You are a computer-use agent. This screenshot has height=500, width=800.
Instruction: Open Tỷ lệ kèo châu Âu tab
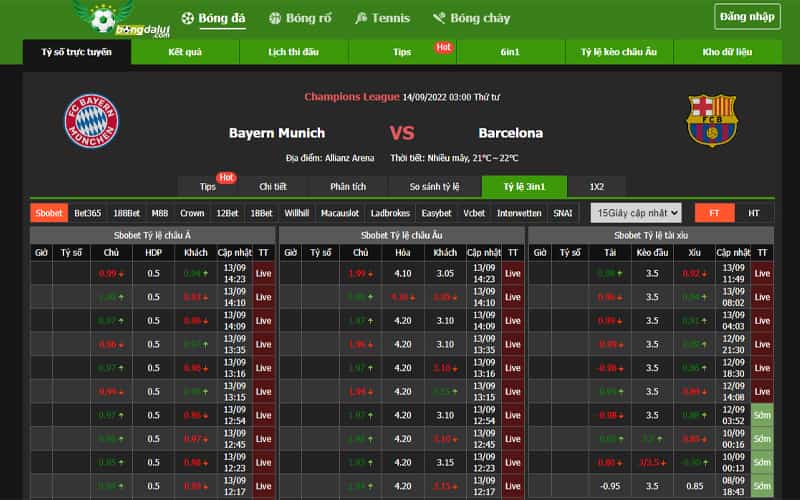tap(619, 52)
